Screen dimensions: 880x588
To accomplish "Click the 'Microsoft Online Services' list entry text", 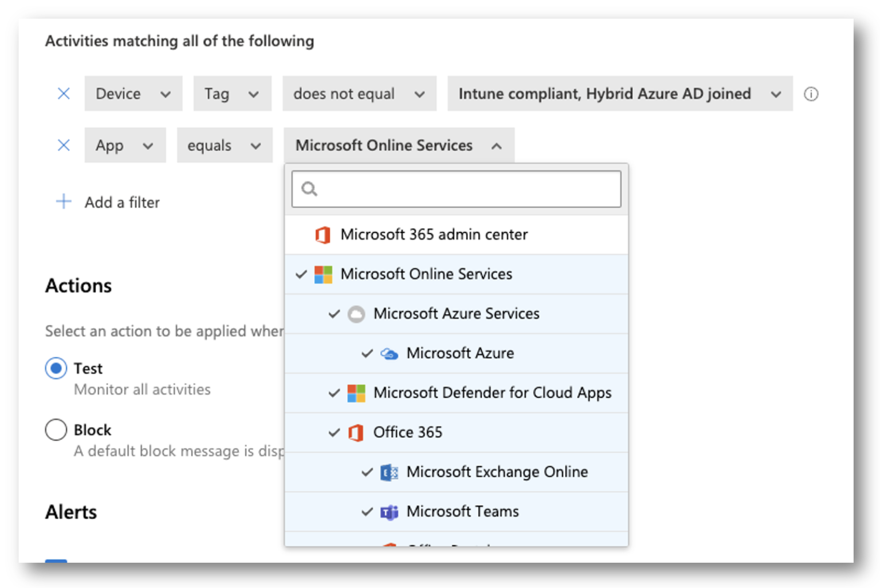I will pyautogui.click(x=426, y=274).
